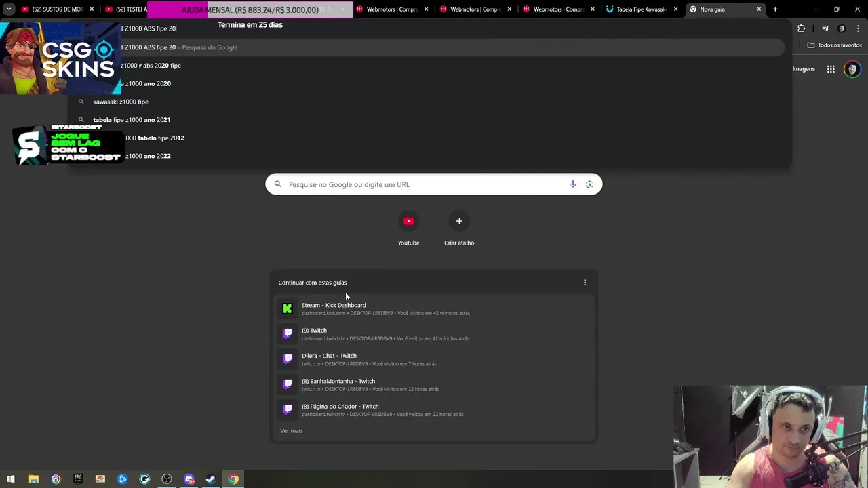
Task: Open the Google apps grid
Action: point(831,69)
